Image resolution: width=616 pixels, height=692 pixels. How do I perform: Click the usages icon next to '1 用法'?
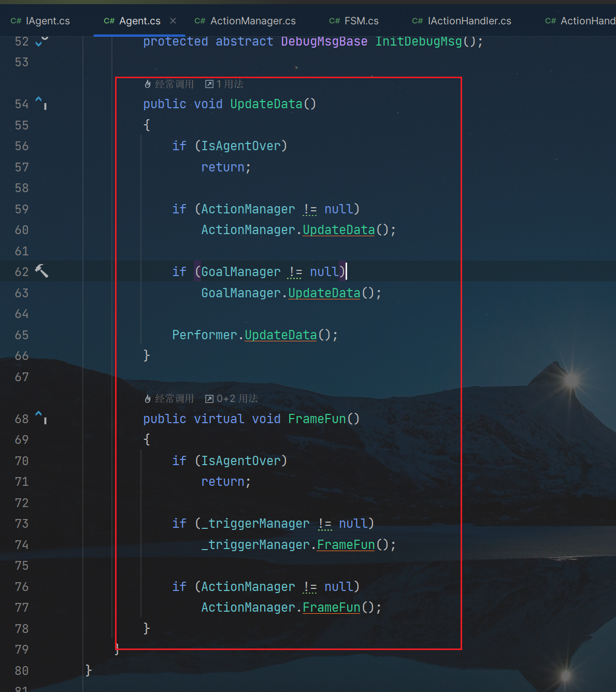209,84
